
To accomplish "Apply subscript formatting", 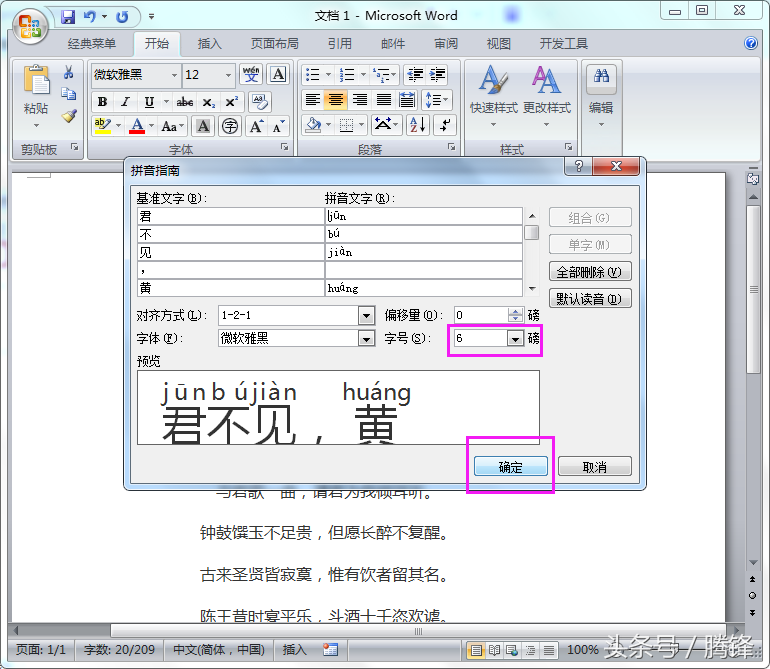I will (x=209, y=102).
